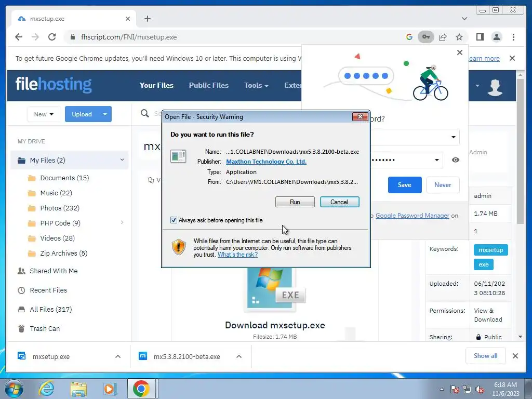The width and height of the screenshot is (532, 399).
Task: Click the What's the risk? link
Action: pos(237,255)
